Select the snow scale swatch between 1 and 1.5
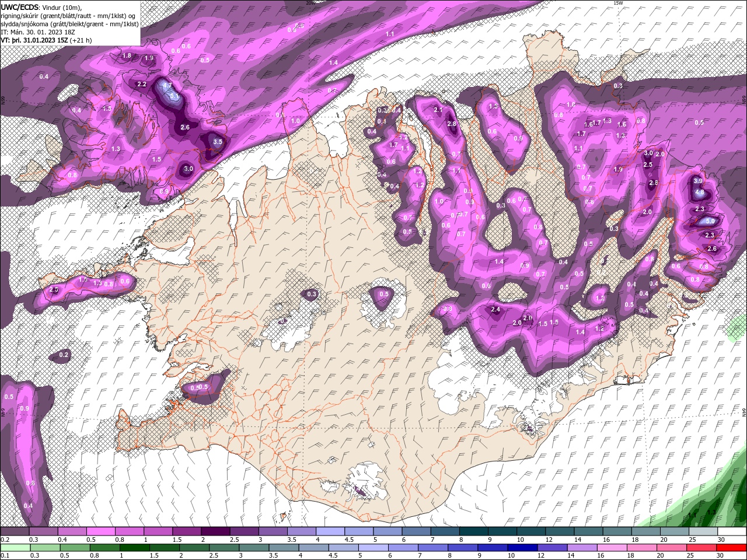The image size is (747, 560). [158, 531]
